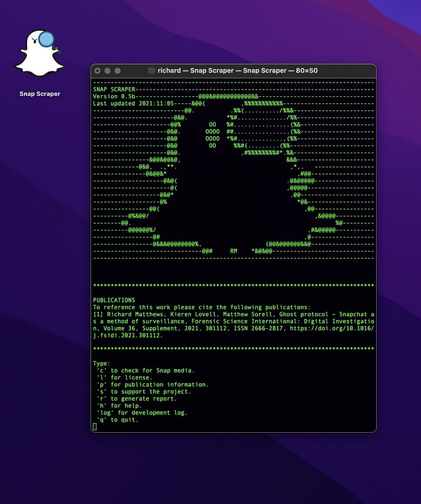Close the Snap Scraper terminal window
The image size is (421, 504).
click(98, 71)
